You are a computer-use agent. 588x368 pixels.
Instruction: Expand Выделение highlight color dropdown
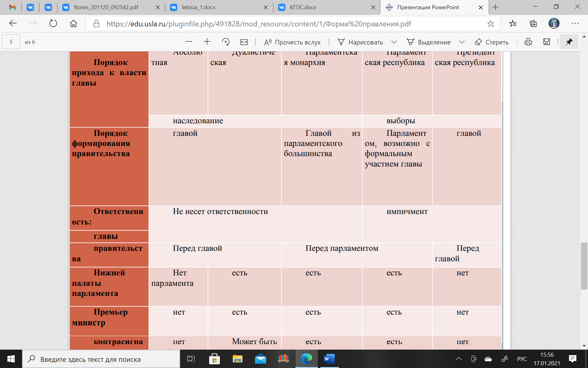(x=462, y=42)
